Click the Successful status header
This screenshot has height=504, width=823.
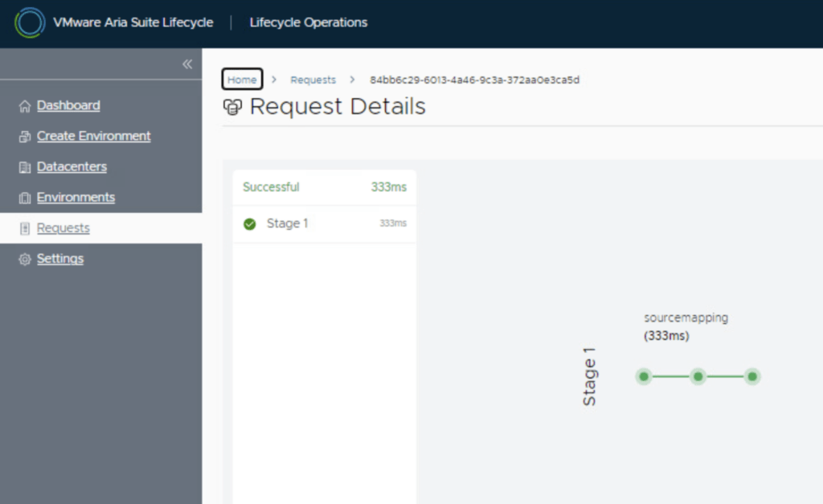tap(272, 187)
